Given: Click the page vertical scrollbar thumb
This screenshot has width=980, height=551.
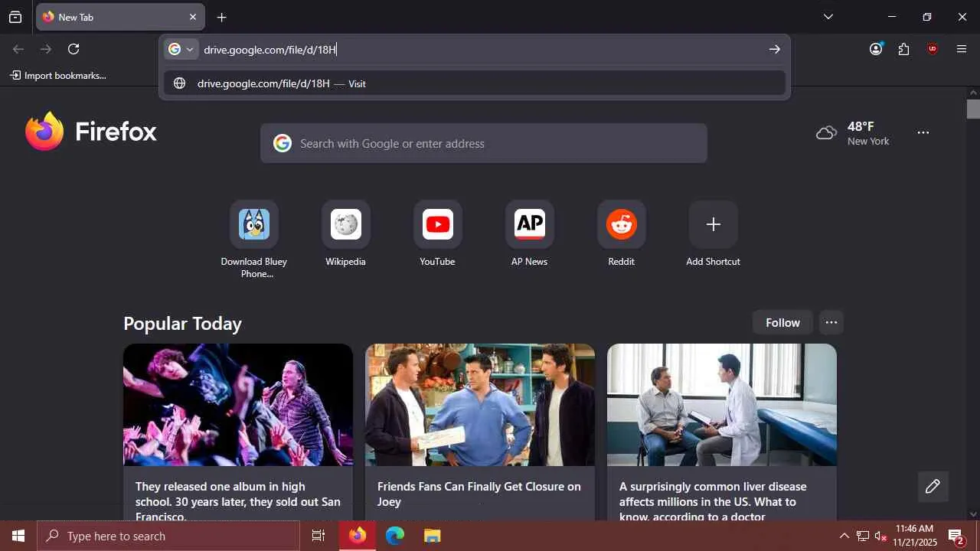Looking at the screenshot, I should click(973, 109).
